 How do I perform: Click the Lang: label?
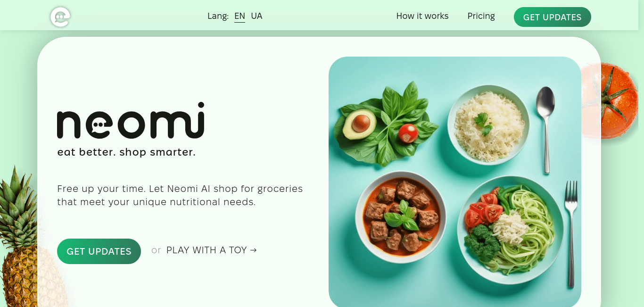pyautogui.click(x=218, y=16)
